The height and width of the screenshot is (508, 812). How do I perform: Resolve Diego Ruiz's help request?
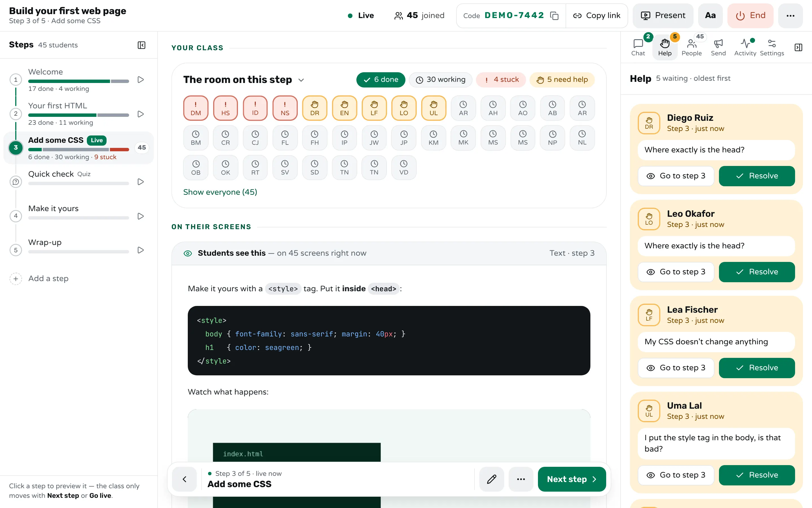click(x=757, y=176)
